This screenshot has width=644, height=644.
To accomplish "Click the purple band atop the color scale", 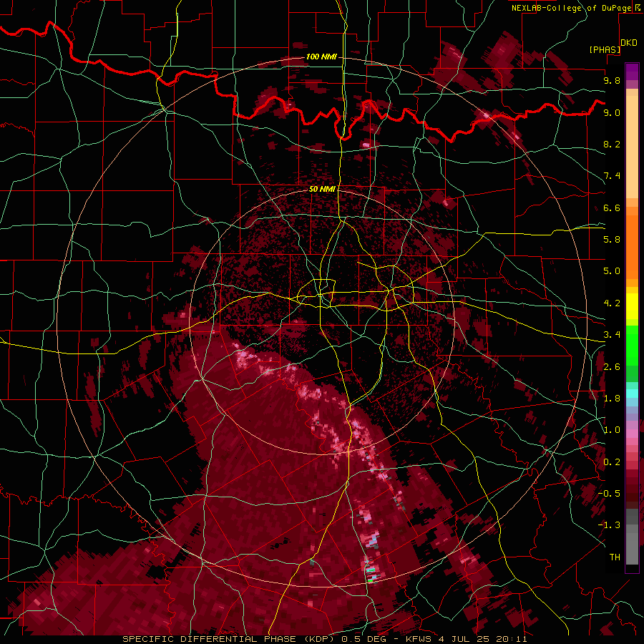I will coord(632,72).
